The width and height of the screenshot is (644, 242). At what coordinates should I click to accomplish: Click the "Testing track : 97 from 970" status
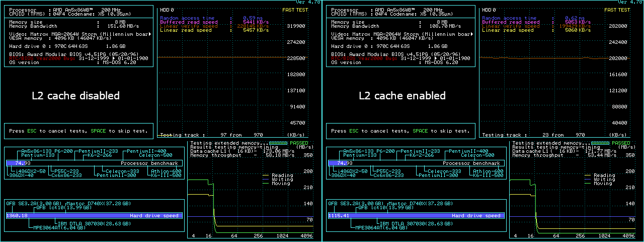coord(211,135)
